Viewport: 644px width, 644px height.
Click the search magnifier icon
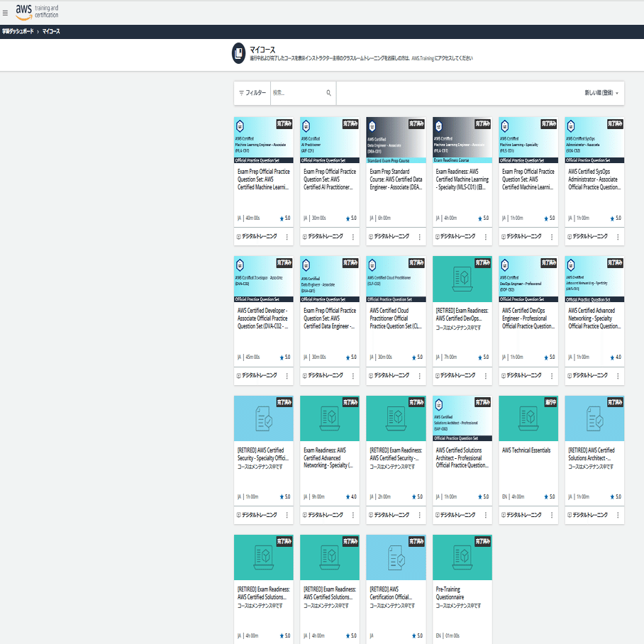coord(328,93)
